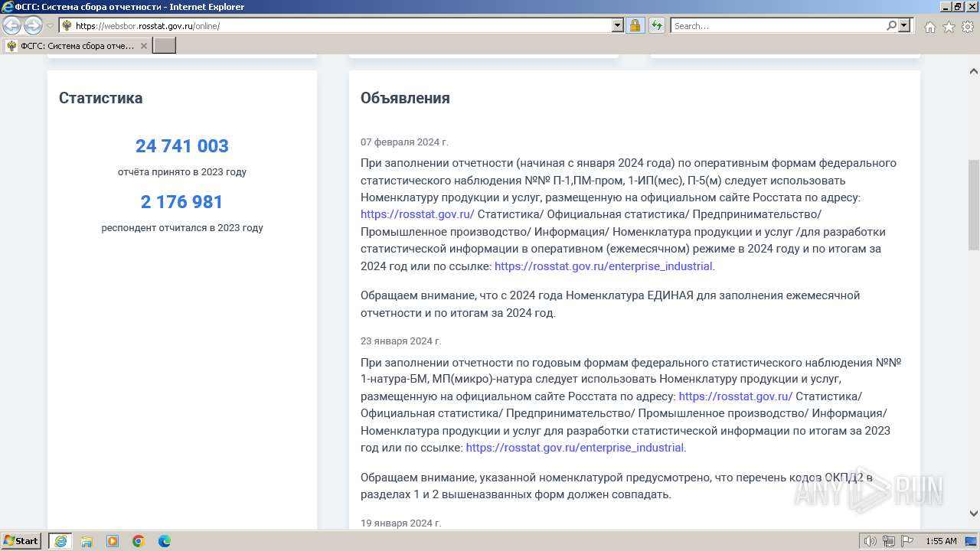Click the browser Back arrow button

coord(11,26)
